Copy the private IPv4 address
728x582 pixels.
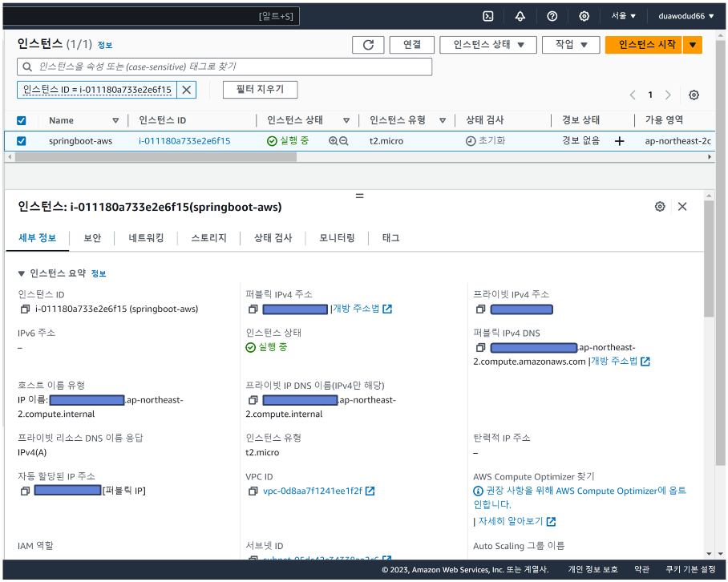(x=480, y=309)
